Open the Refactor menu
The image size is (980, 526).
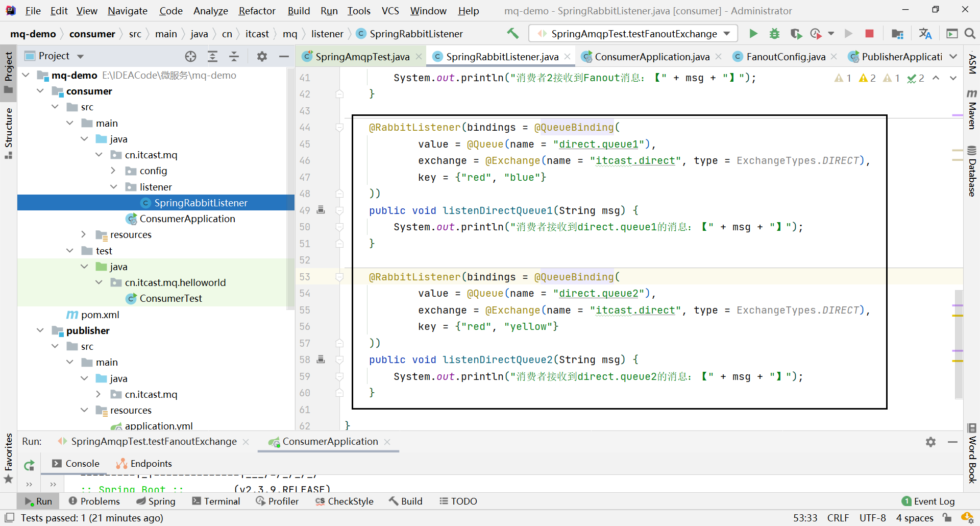pyautogui.click(x=257, y=11)
